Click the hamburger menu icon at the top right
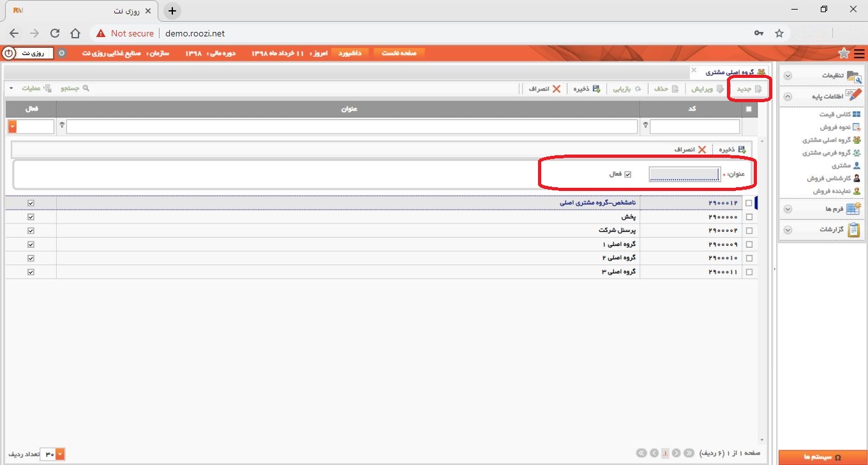The height and width of the screenshot is (465, 868). coord(859,53)
